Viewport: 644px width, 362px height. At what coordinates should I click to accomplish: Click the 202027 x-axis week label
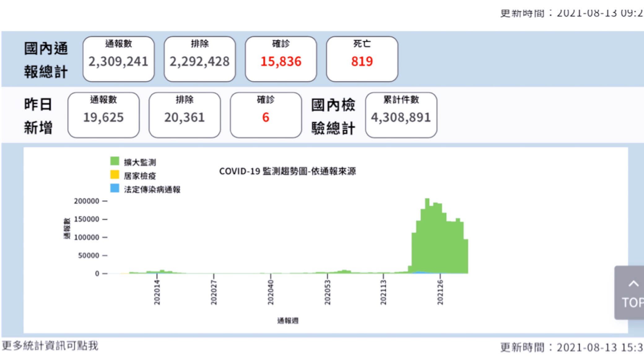214,292
